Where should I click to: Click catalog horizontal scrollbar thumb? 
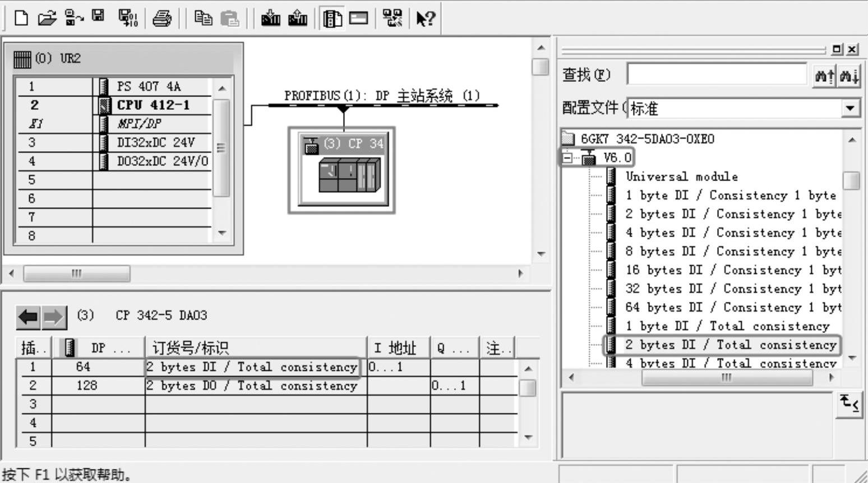coord(727,377)
